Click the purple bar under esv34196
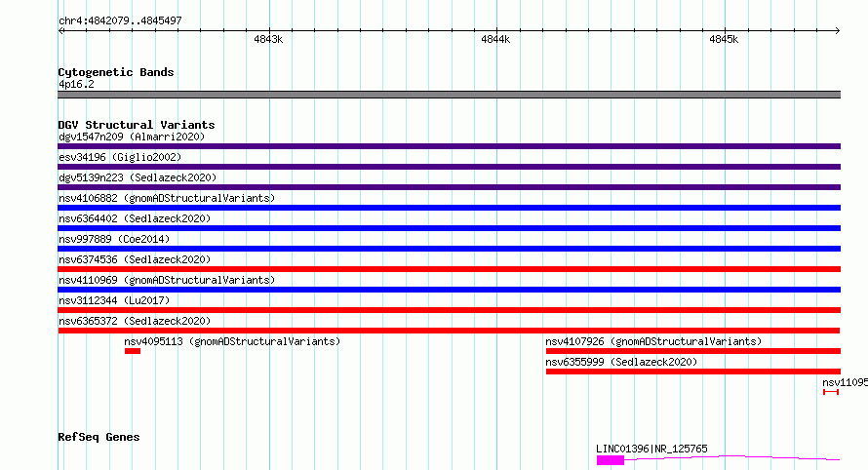The height and width of the screenshot is (470, 868). 449,167
